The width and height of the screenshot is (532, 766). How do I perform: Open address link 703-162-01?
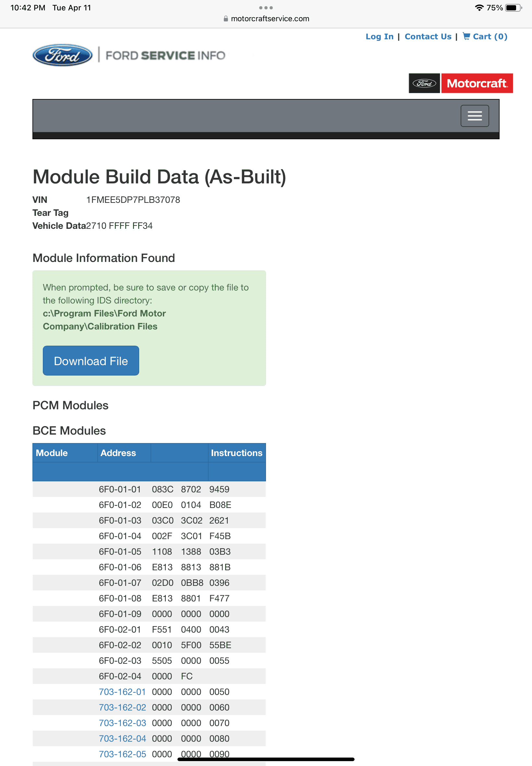tap(122, 692)
